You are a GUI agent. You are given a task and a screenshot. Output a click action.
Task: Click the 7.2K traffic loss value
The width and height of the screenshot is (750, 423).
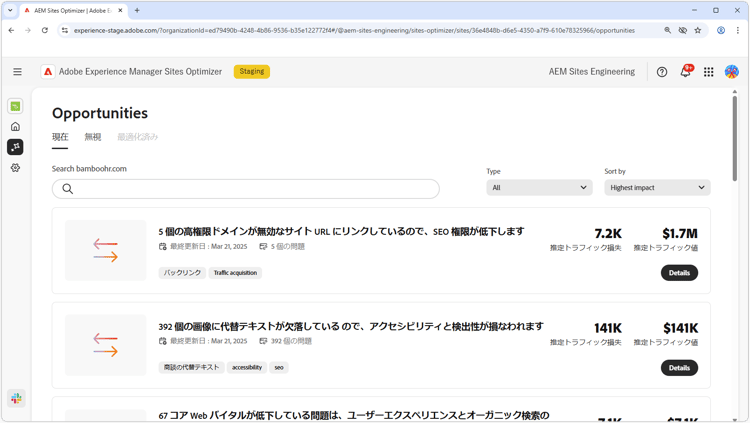[x=608, y=234]
